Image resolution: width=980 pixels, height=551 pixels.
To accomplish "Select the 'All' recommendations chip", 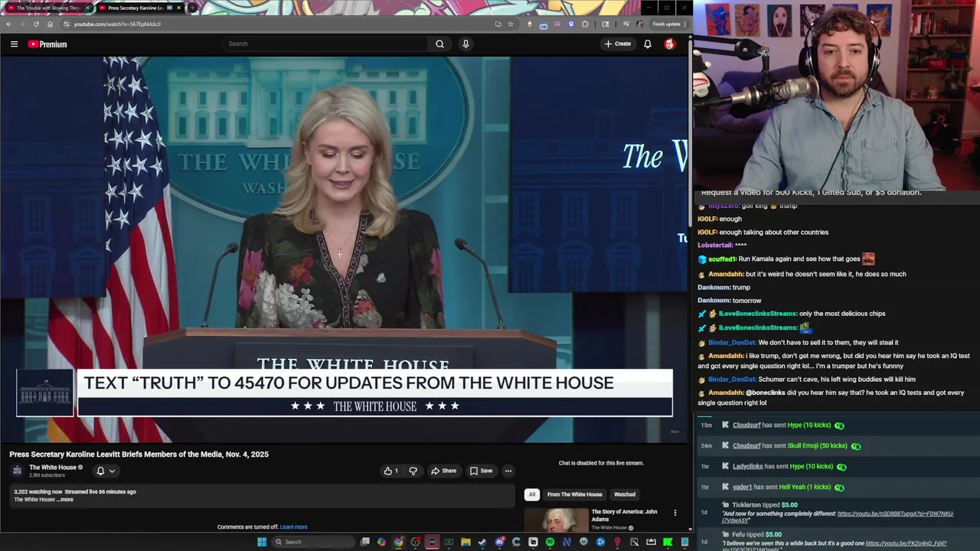I will (x=532, y=494).
